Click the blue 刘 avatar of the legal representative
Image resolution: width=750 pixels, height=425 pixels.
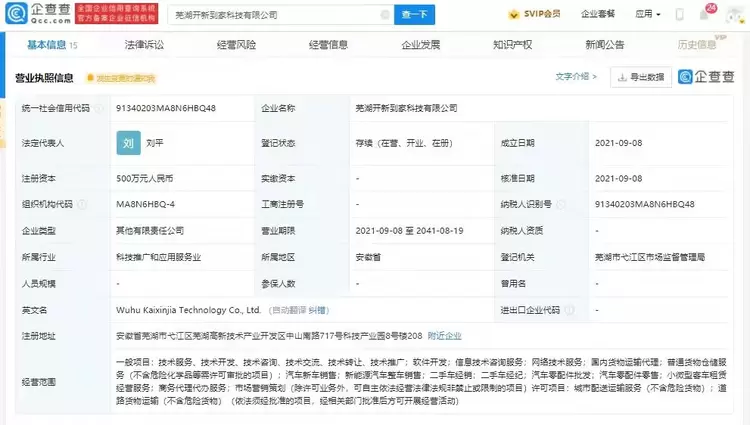click(x=128, y=143)
